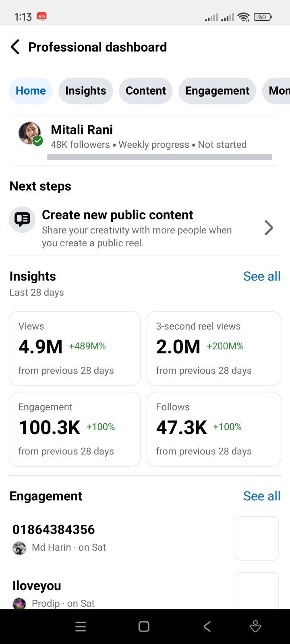
Task: Open thumbnail beside 01864384356 comment
Action: coord(257,539)
